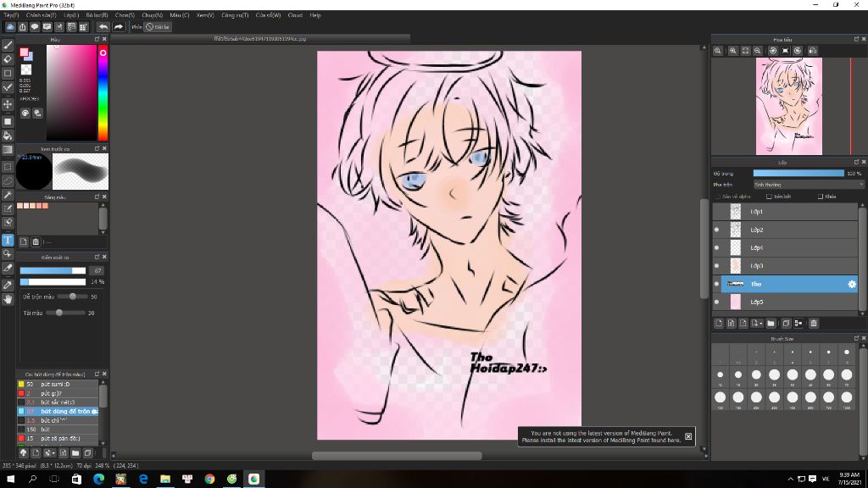The width and height of the screenshot is (868, 488).
Task: Select the Magic Wand tool
Action: [x=8, y=195]
